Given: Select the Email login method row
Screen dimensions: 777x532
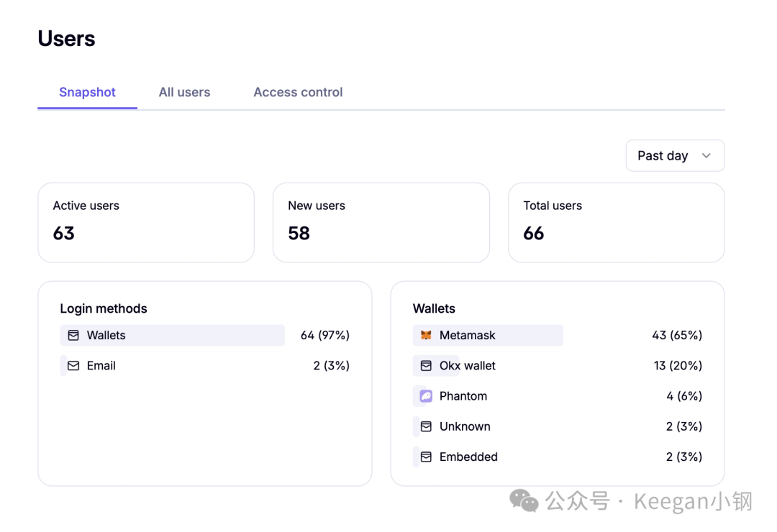Looking at the screenshot, I should click(x=204, y=365).
